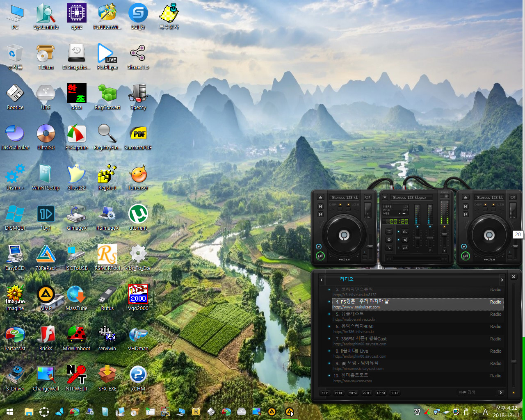This screenshot has width=525, height=420.
Task: Click the FSCapture desktop icon
Action: pos(76,137)
